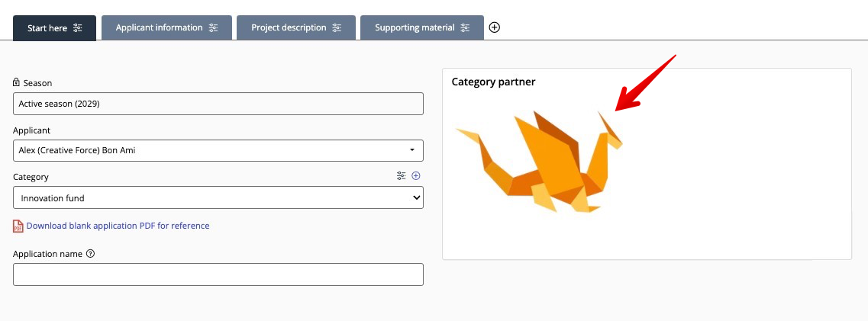Switch to Applicant information tab
Screen dimensions: 868x321
166,27
